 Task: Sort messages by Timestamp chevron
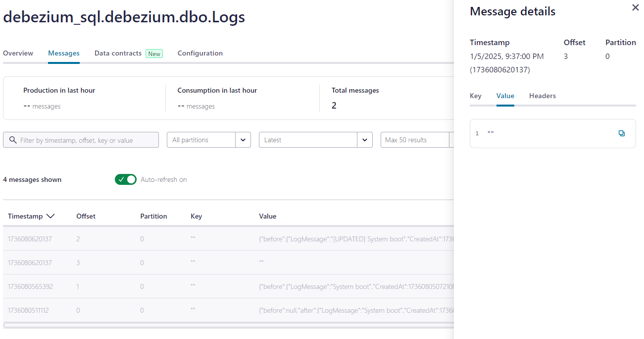(50, 216)
